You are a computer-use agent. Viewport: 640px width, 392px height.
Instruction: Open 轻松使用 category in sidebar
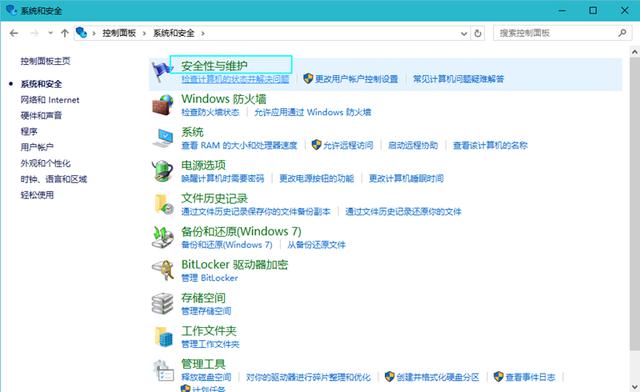coord(37,195)
